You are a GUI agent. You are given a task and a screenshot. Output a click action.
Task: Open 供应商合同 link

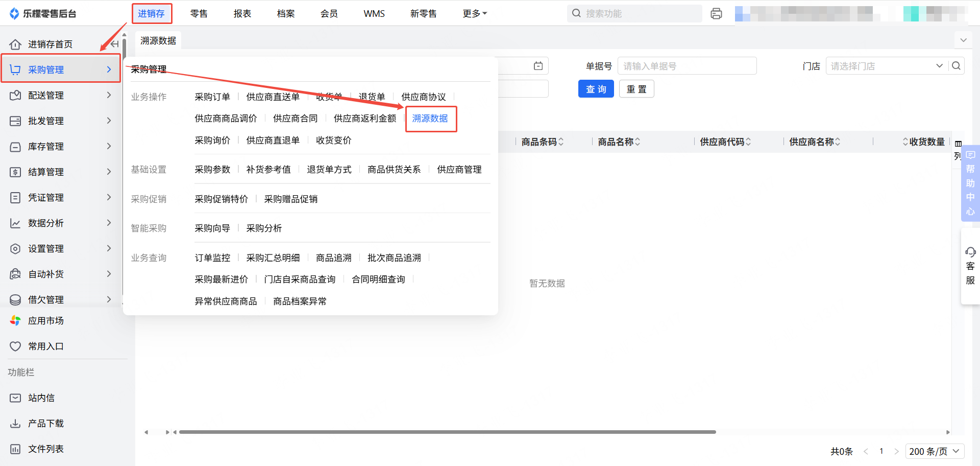(296, 119)
